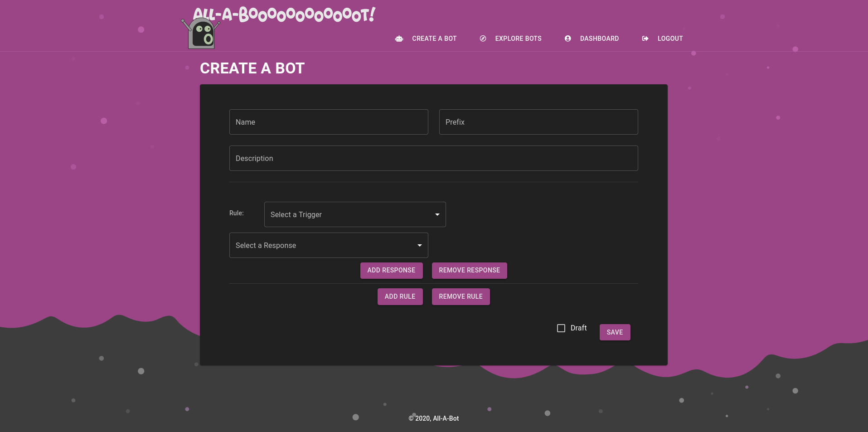The image size is (868, 432).
Task: Click the sign-out icon beside Logout
Action: tap(645, 39)
